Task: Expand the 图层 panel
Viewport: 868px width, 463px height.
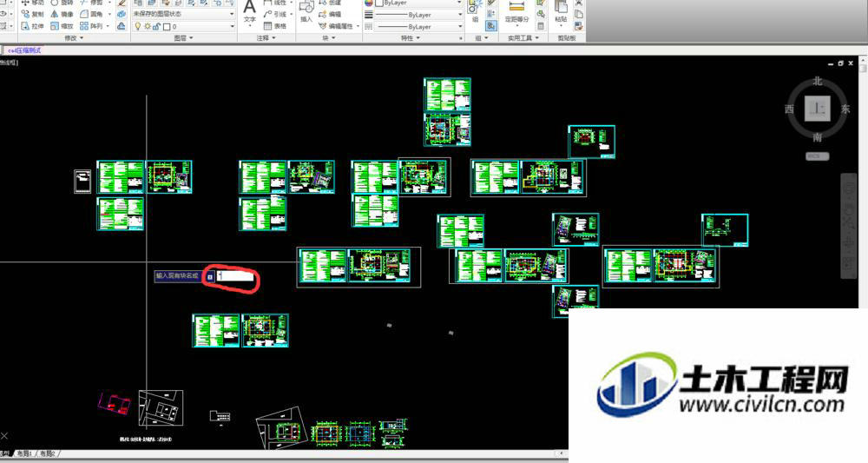Action: pyautogui.click(x=183, y=38)
